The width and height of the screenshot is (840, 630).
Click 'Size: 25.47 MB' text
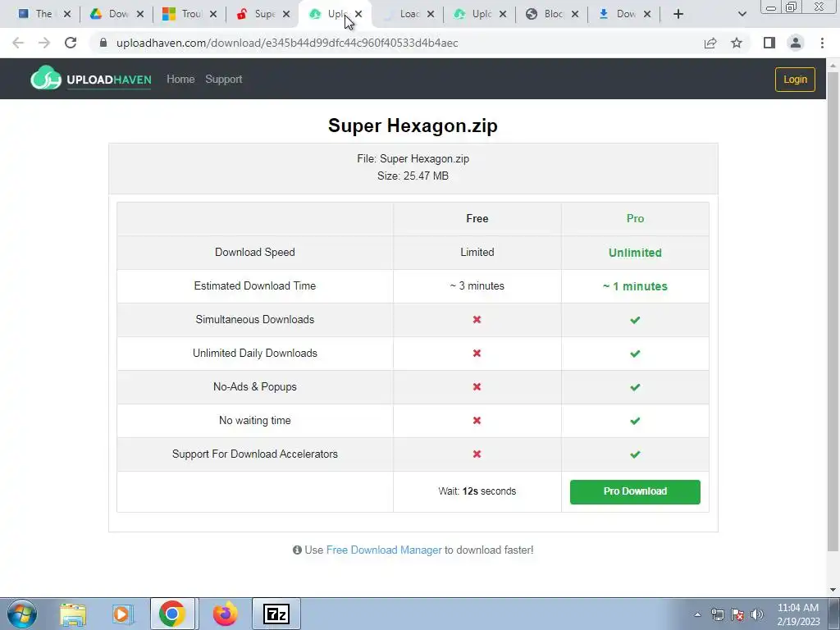(x=413, y=176)
